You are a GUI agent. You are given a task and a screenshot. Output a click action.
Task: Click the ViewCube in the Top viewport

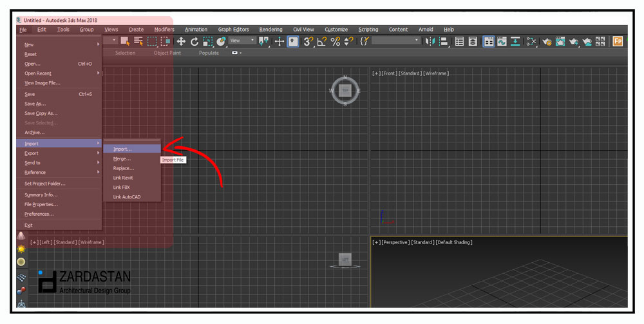click(x=345, y=91)
